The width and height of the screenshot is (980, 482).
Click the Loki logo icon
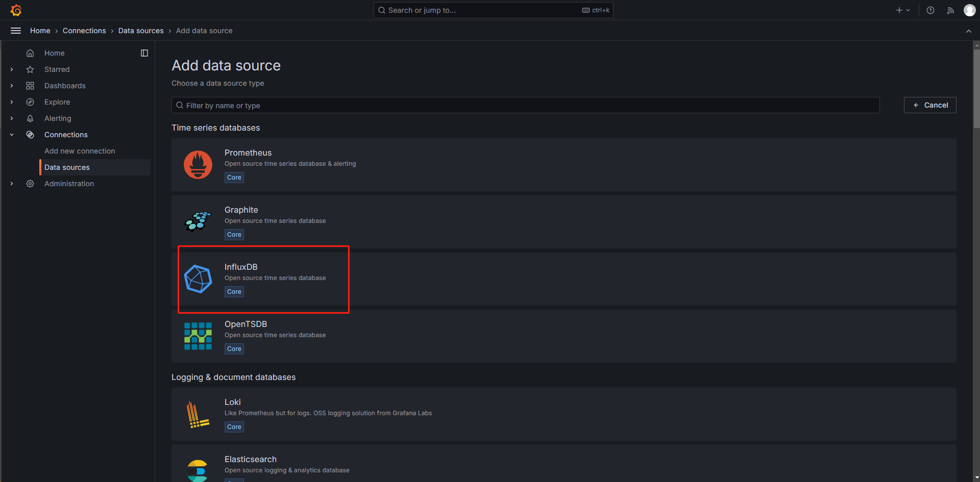(198, 414)
